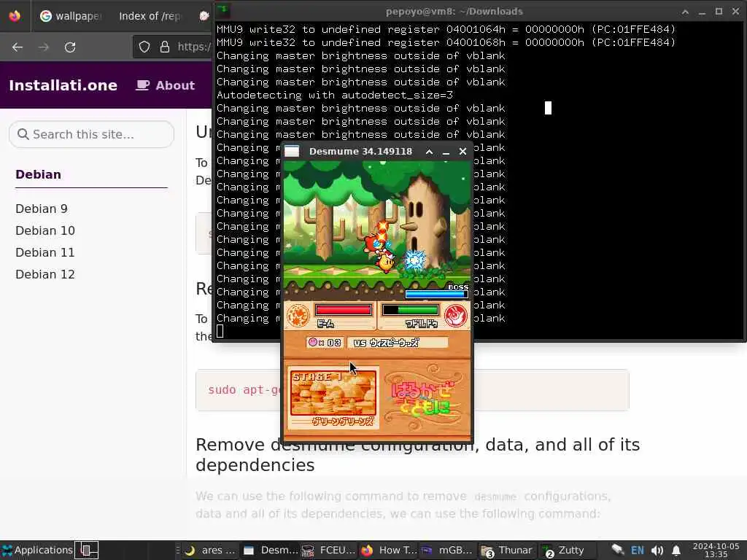This screenshot has height=560, width=747.
Task: Switch to Firefox 'How T...' taskbar entry
Action: click(388, 551)
